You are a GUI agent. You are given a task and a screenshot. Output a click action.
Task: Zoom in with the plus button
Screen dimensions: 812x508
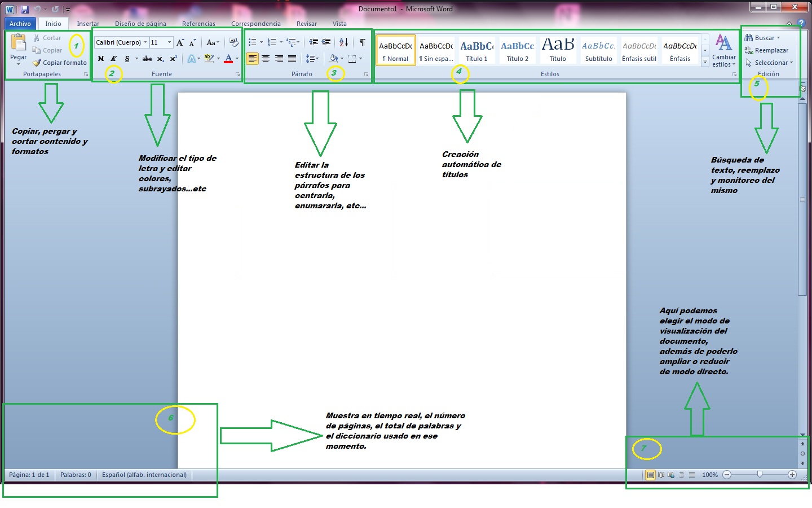792,475
